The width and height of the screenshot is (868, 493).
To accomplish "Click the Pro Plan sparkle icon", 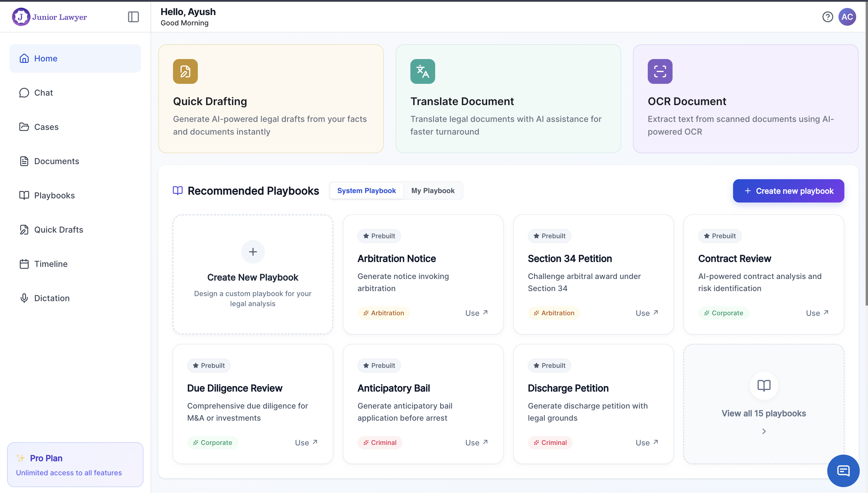I will tap(21, 458).
